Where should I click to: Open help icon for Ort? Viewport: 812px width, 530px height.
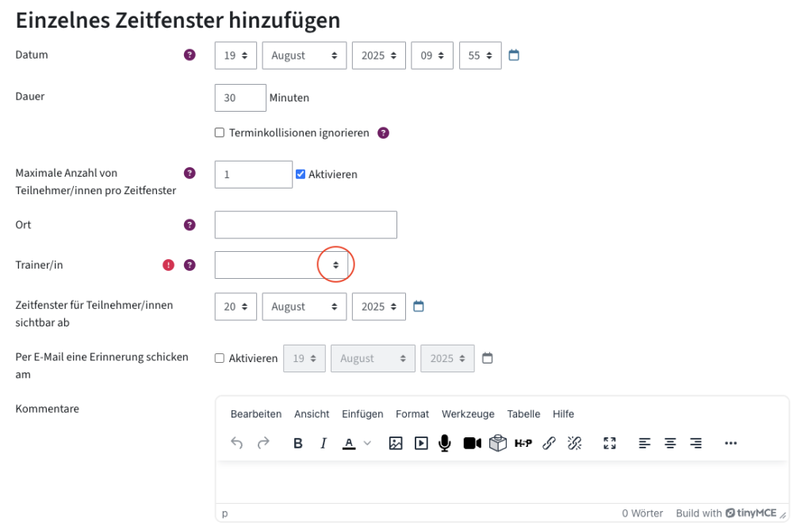[190, 225]
